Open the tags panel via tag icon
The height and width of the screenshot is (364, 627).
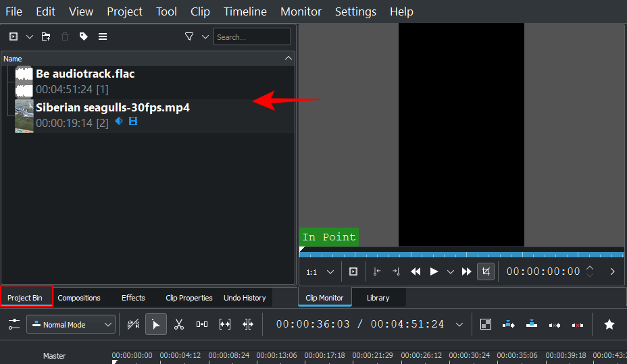point(84,36)
